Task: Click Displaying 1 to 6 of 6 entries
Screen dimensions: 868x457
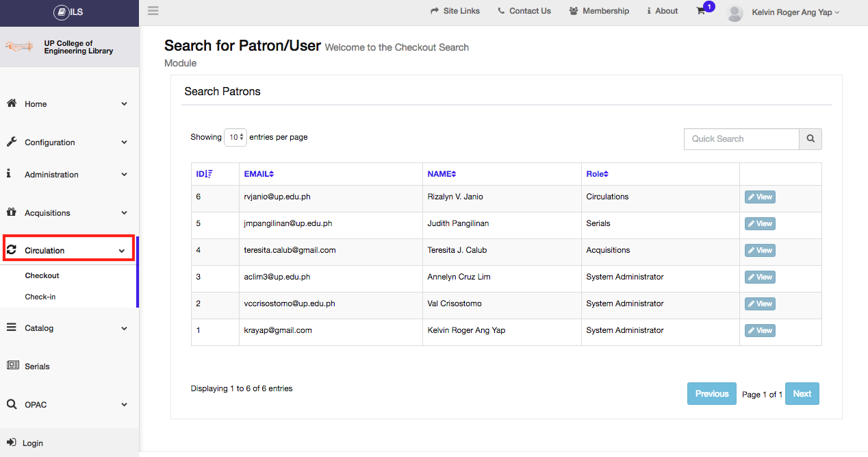Action: (x=242, y=388)
